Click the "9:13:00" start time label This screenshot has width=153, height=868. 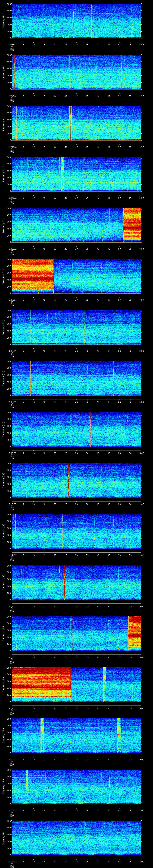tap(12, 657)
